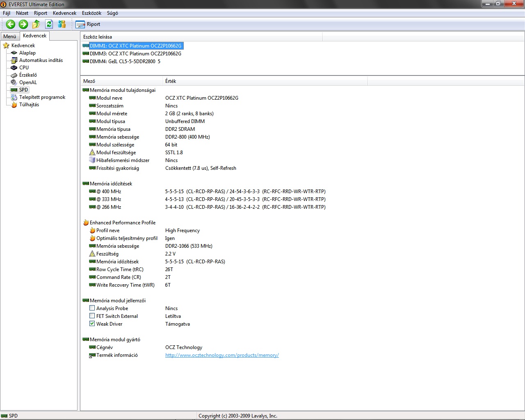Viewport: 525px width, 420px height.
Task: Open the Fájl menu
Action: tap(7, 13)
